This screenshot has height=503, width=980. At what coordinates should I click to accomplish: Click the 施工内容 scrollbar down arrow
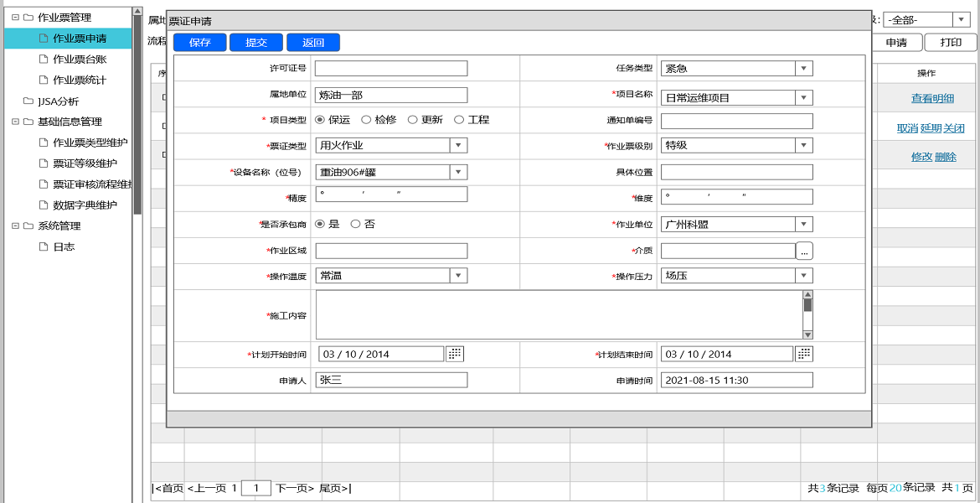[x=808, y=334]
